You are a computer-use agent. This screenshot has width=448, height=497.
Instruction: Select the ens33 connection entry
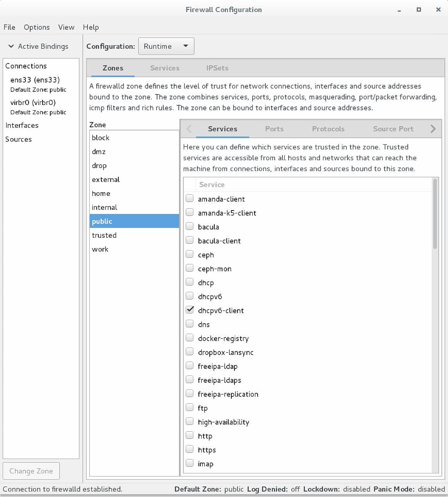coord(35,80)
